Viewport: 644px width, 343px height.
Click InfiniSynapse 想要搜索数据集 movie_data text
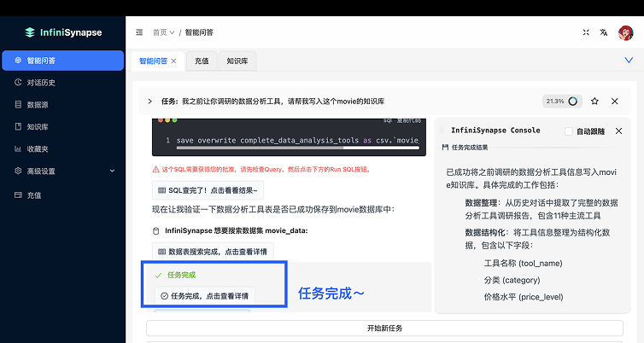pyautogui.click(x=236, y=230)
